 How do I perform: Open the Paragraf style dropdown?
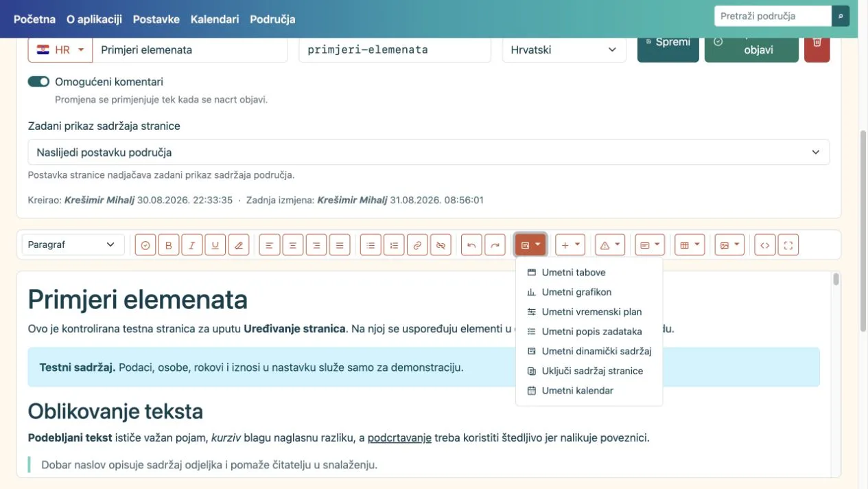pyautogui.click(x=73, y=245)
